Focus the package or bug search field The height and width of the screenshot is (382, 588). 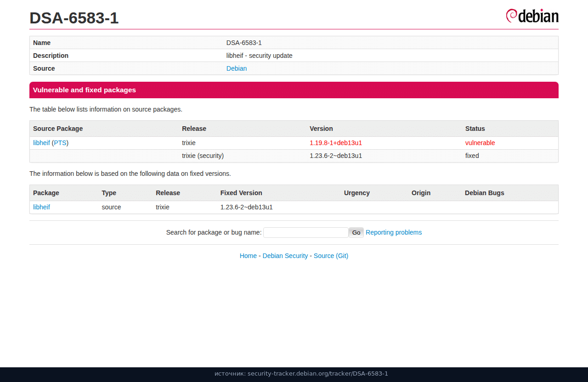point(306,233)
